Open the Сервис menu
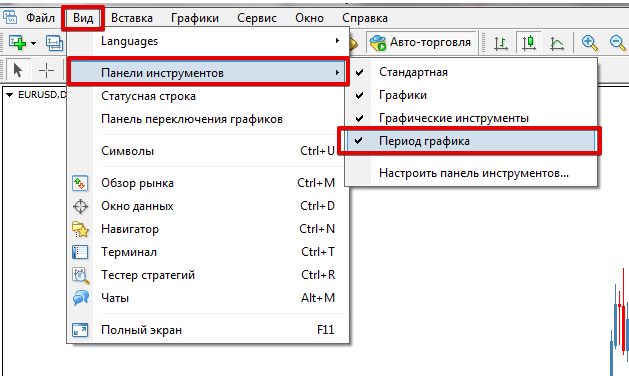The image size is (629, 376). pyautogui.click(x=257, y=18)
